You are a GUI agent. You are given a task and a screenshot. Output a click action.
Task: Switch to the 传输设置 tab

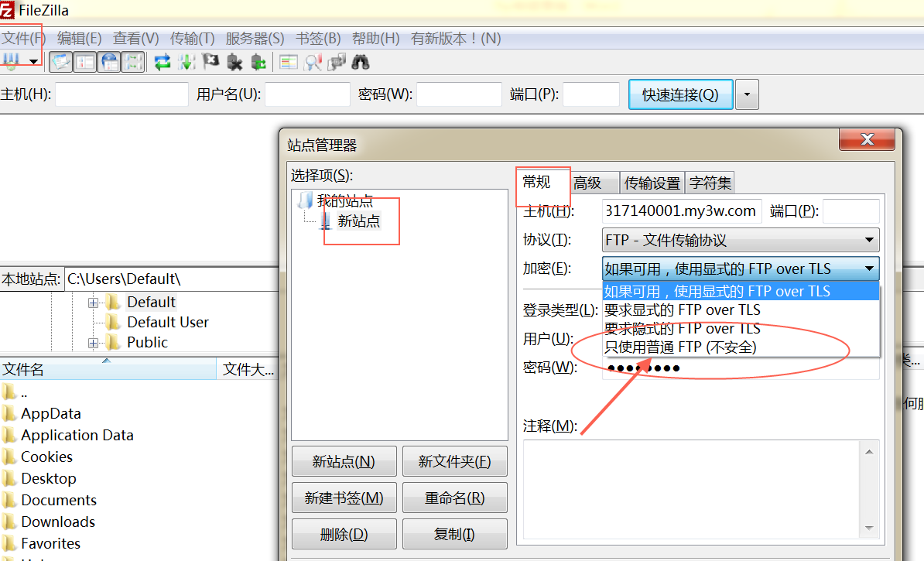click(652, 183)
